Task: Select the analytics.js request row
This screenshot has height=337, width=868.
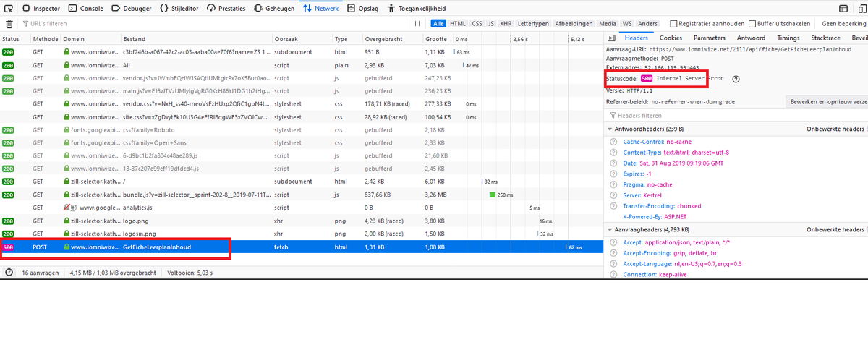Action: pyautogui.click(x=301, y=208)
